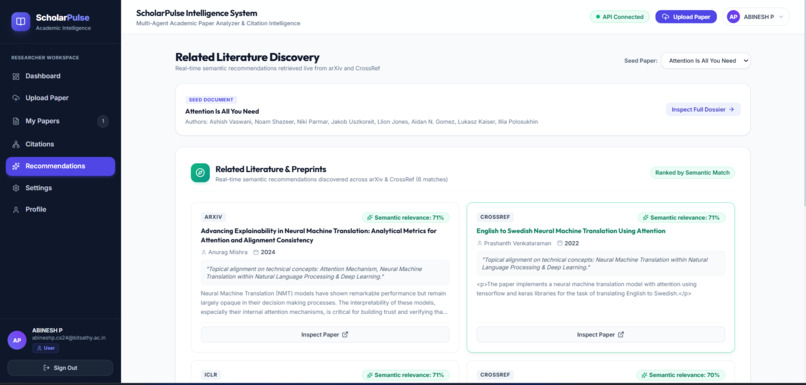
Task: Click the ICLR source tag
Action: pos(211,375)
